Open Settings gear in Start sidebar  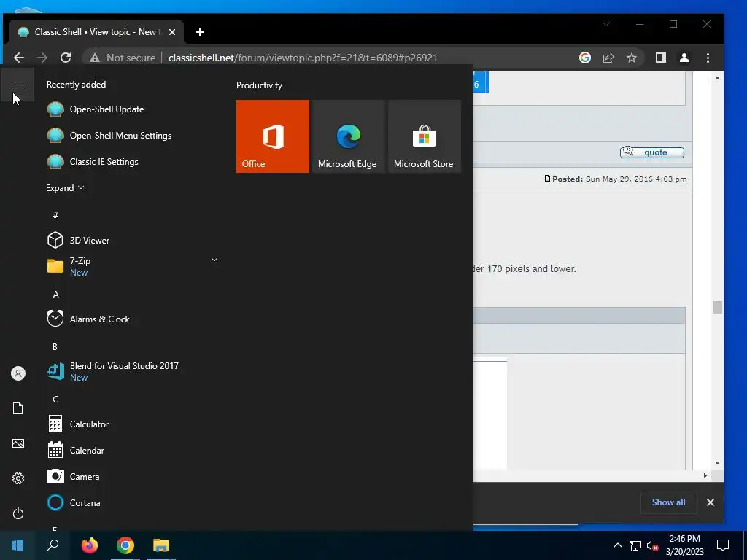click(18, 478)
